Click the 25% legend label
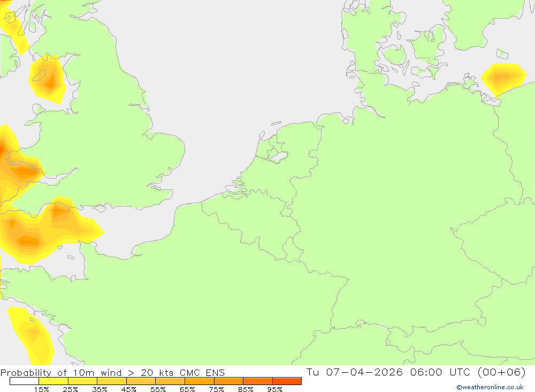The height and width of the screenshot is (392, 535). (70, 389)
